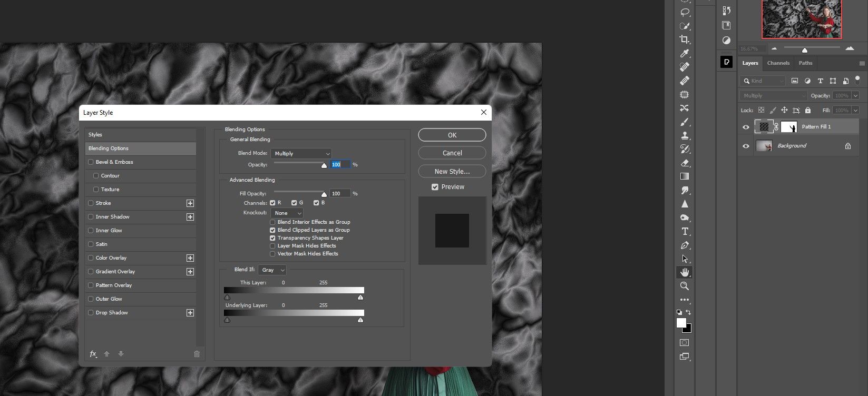The height and width of the screenshot is (396, 868).
Task: Enable the Stroke effect checkbox
Action: [x=91, y=203]
